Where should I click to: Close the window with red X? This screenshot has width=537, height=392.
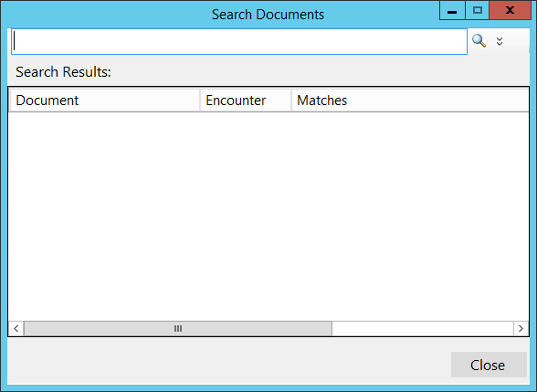(510, 10)
